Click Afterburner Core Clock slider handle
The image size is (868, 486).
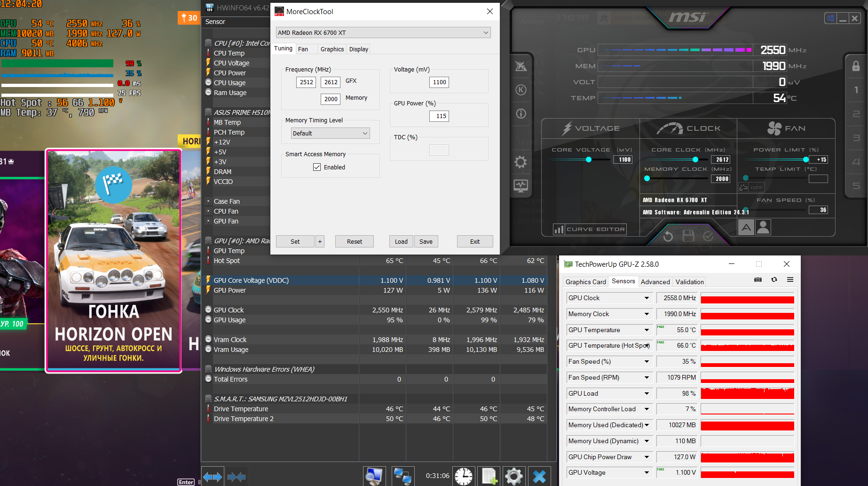point(695,159)
